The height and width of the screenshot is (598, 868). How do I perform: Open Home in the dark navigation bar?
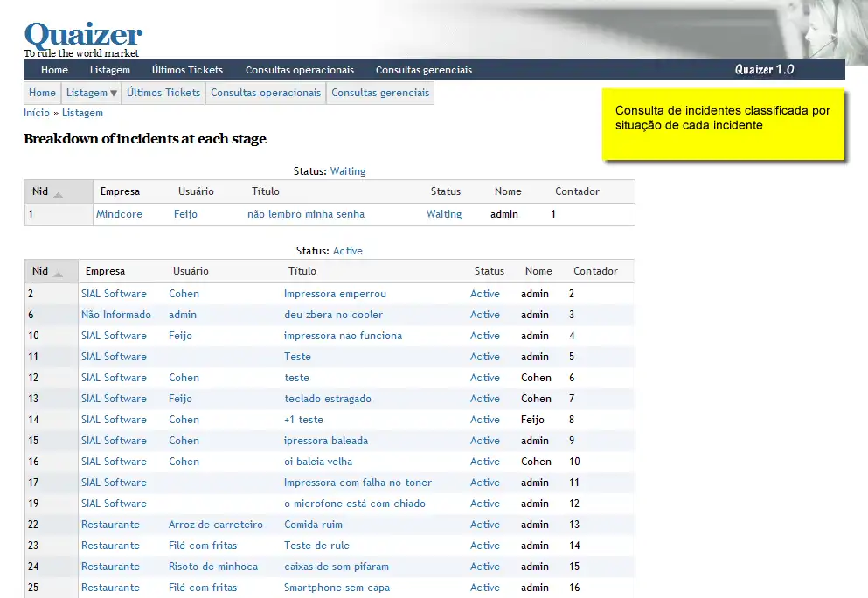(x=54, y=70)
